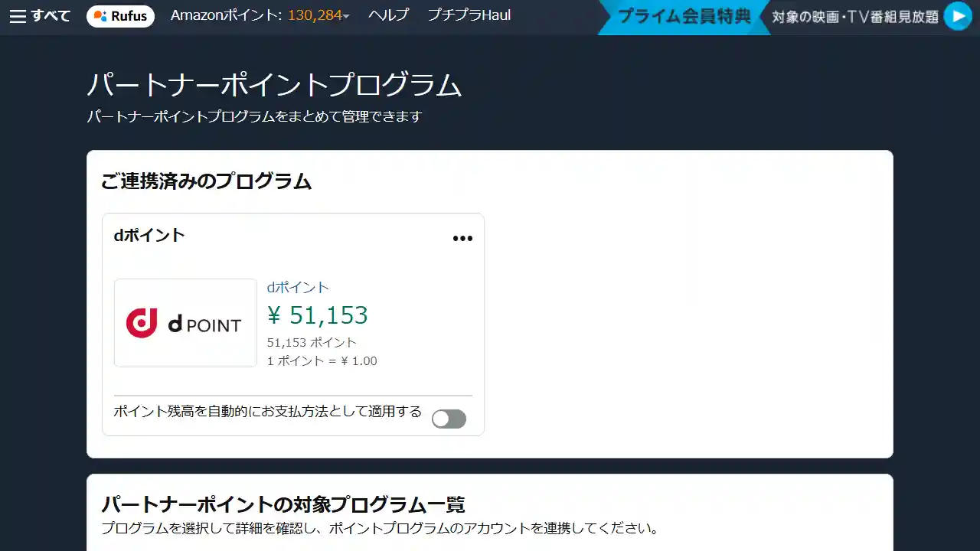Click the d POINT logo image
980x551 pixels.
[x=185, y=323]
